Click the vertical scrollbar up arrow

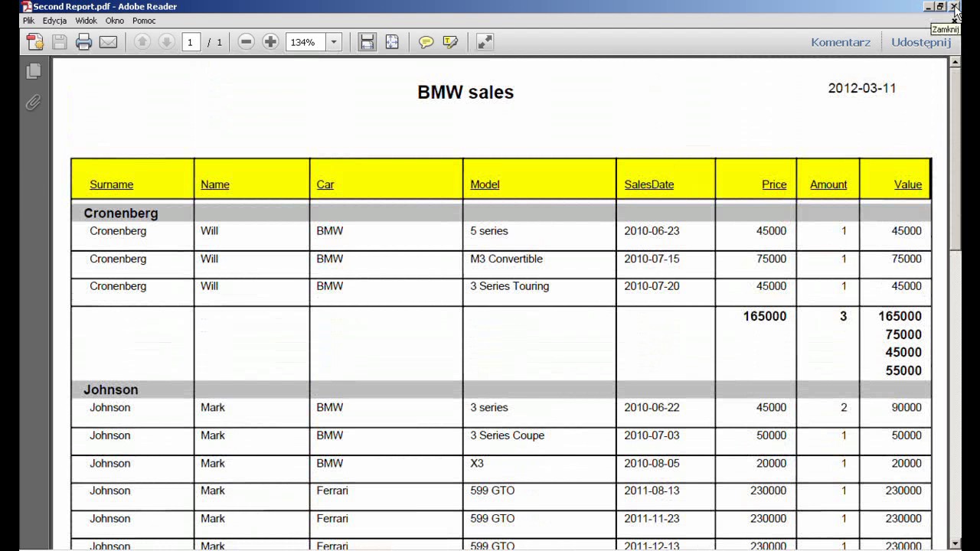pos(955,62)
